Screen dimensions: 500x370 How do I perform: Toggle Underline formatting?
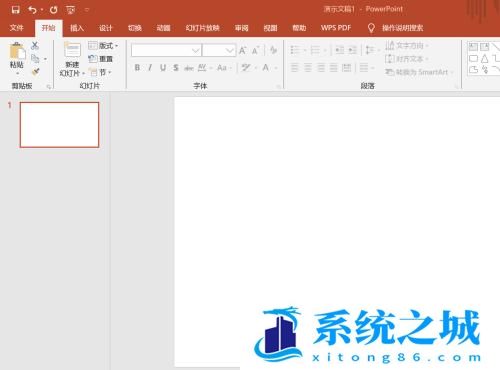click(x=163, y=68)
